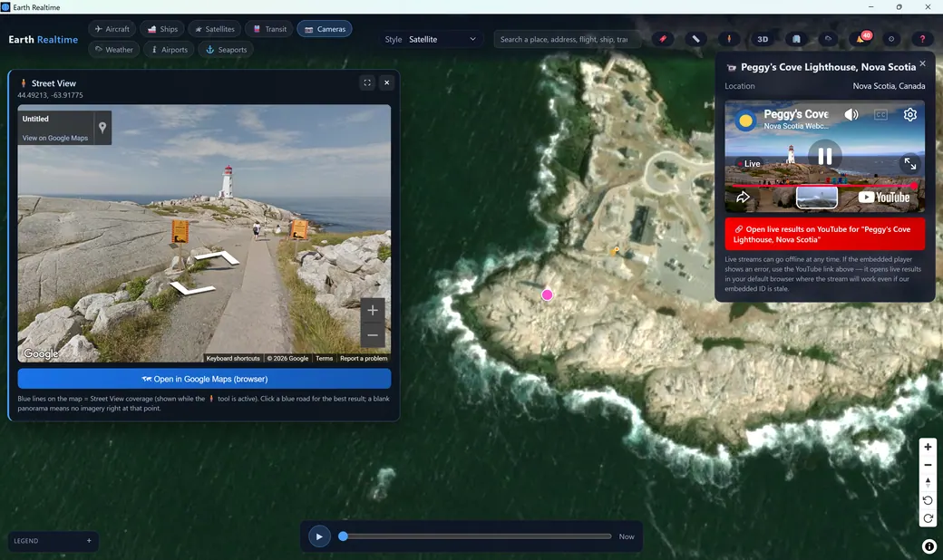Toggle the Ships layer chip

coord(162,29)
